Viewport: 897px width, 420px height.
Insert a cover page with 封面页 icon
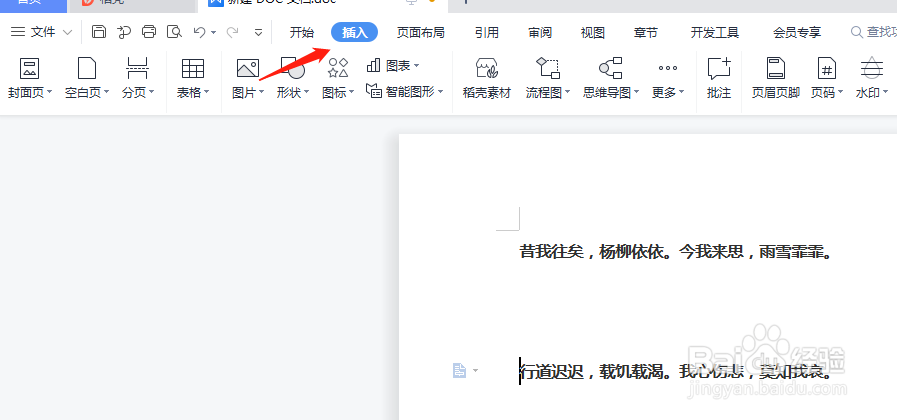tap(29, 68)
